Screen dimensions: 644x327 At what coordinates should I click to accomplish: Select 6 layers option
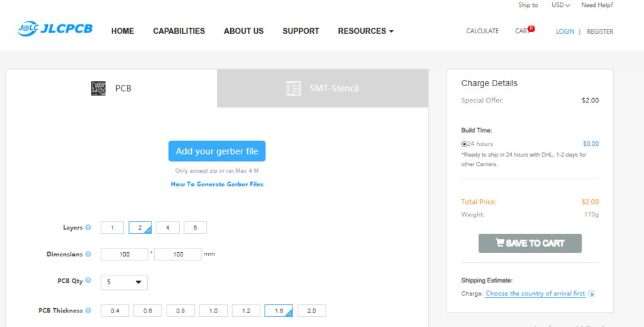[195, 228]
